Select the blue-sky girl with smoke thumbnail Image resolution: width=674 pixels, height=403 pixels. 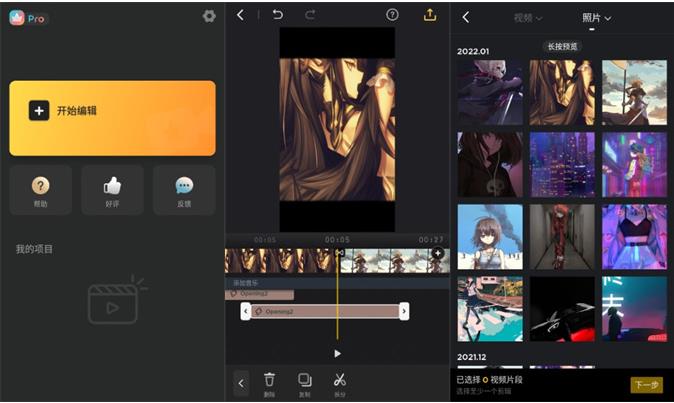coord(490,237)
